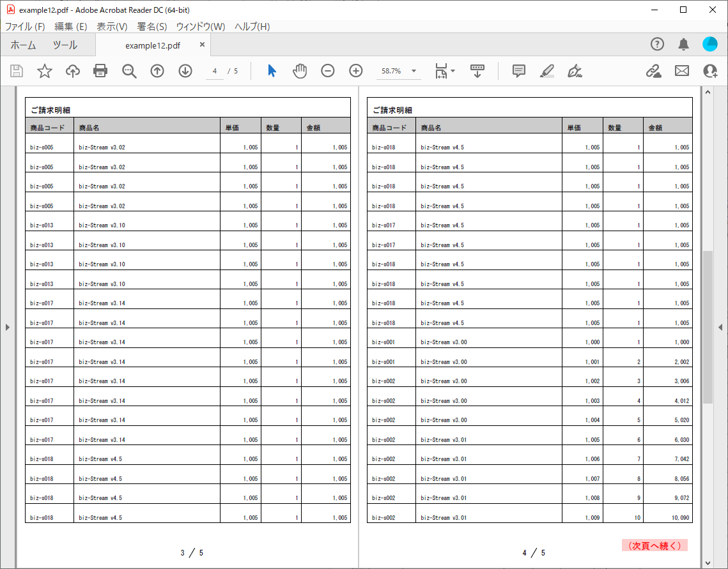The height and width of the screenshot is (569, 728).
Task: Open the find text search tool
Action: [129, 71]
